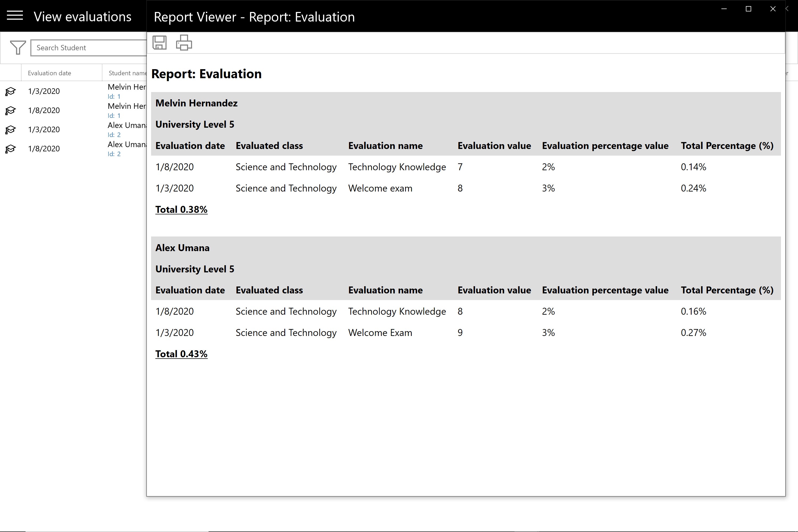Click the save report floppy disk icon
This screenshot has width=798, height=532.
159,43
